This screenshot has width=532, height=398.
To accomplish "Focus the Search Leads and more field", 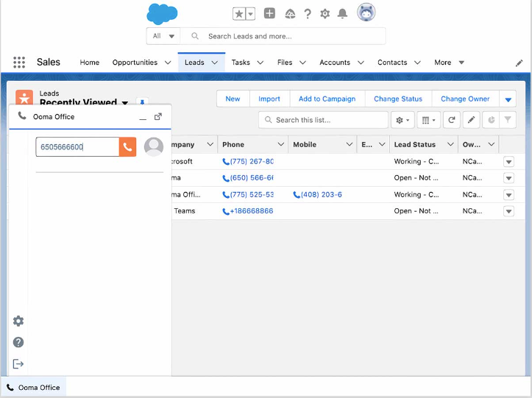I will tap(283, 36).
